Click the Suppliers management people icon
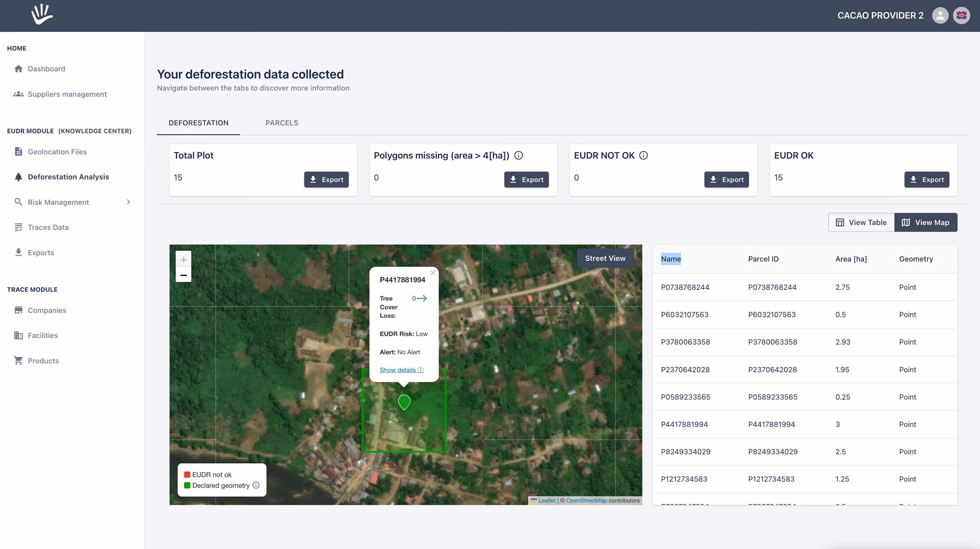 point(18,94)
